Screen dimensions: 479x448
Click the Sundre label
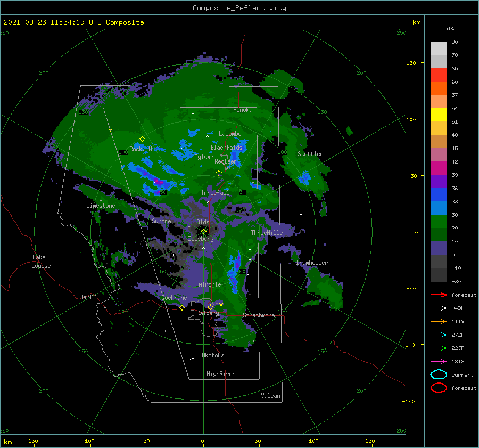coord(161,221)
